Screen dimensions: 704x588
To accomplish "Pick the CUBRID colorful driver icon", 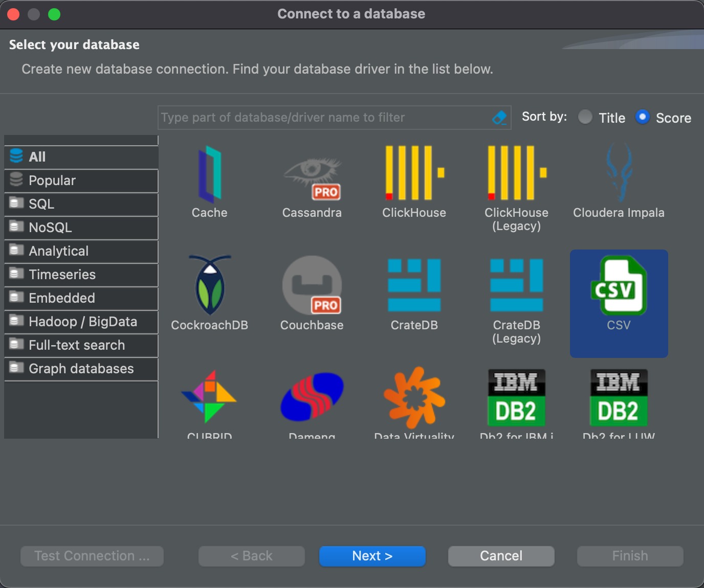I will click(209, 397).
